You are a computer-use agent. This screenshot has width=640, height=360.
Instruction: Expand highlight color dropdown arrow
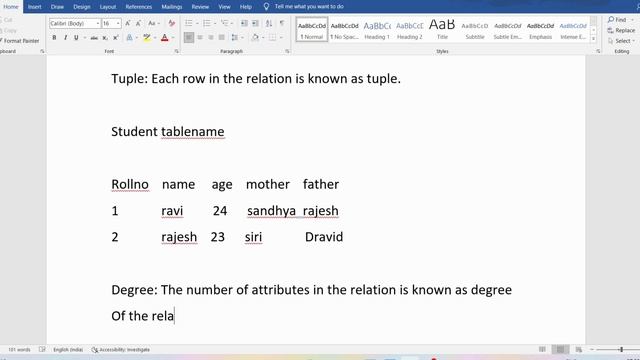click(155, 38)
